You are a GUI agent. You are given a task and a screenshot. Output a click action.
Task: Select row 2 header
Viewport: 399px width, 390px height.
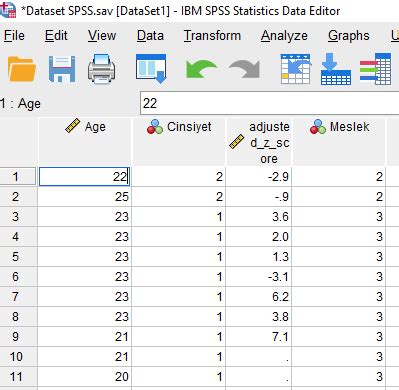point(18,196)
